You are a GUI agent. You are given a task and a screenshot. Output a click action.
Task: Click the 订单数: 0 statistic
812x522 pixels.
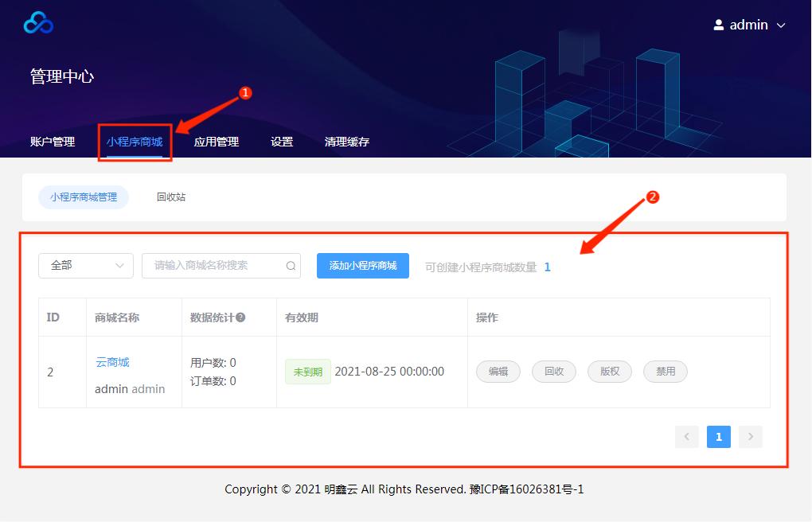click(213, 381)
